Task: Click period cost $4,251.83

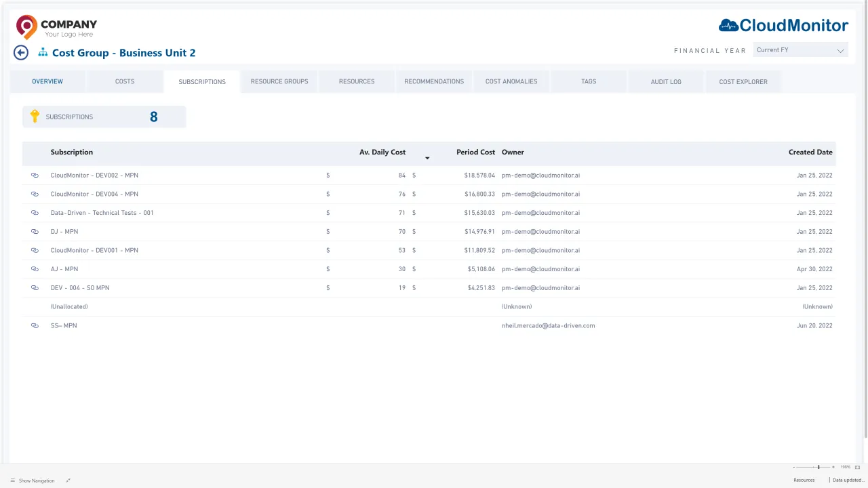Action: [x=481, y=288]
